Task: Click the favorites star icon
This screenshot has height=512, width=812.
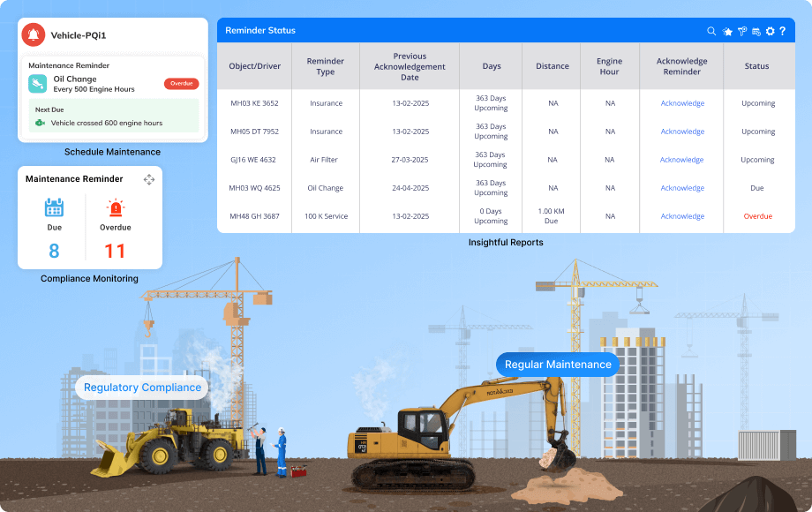Action: point(729,31)
